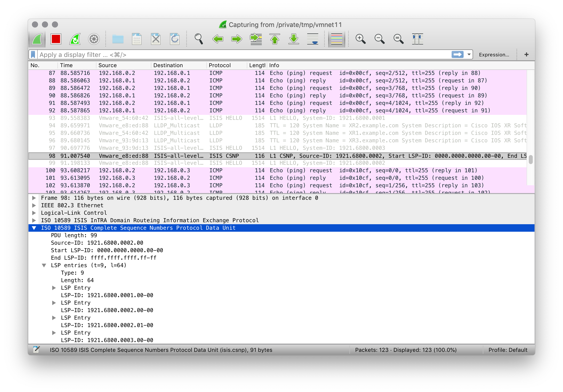Screen dimensions: 563x392
Task: Close the current capture file
Action: pos(156,39)
